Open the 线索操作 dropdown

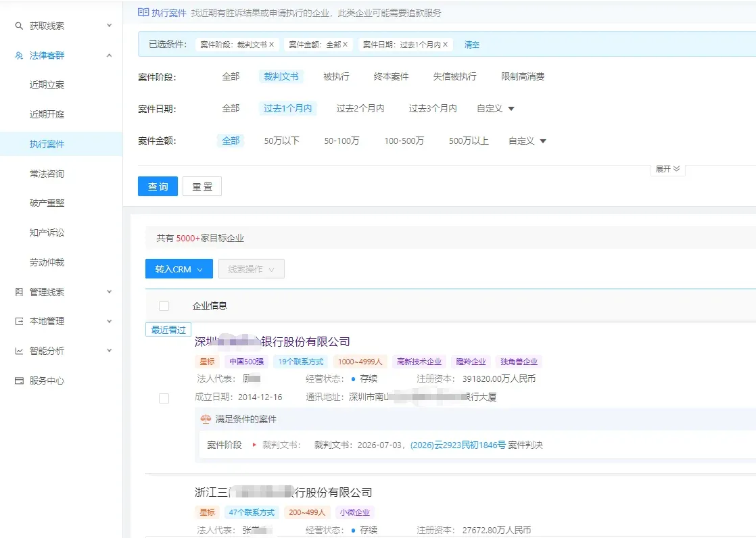pos(251,269)
